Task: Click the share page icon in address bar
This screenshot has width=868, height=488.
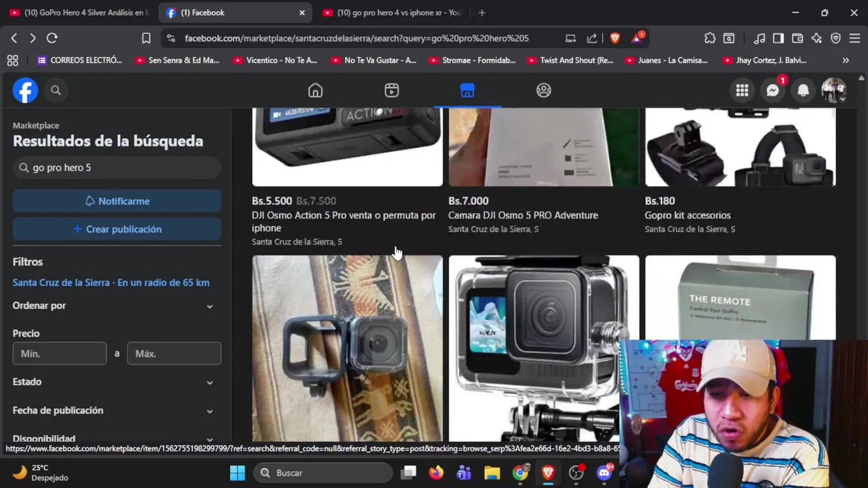Action: (592, 38)
